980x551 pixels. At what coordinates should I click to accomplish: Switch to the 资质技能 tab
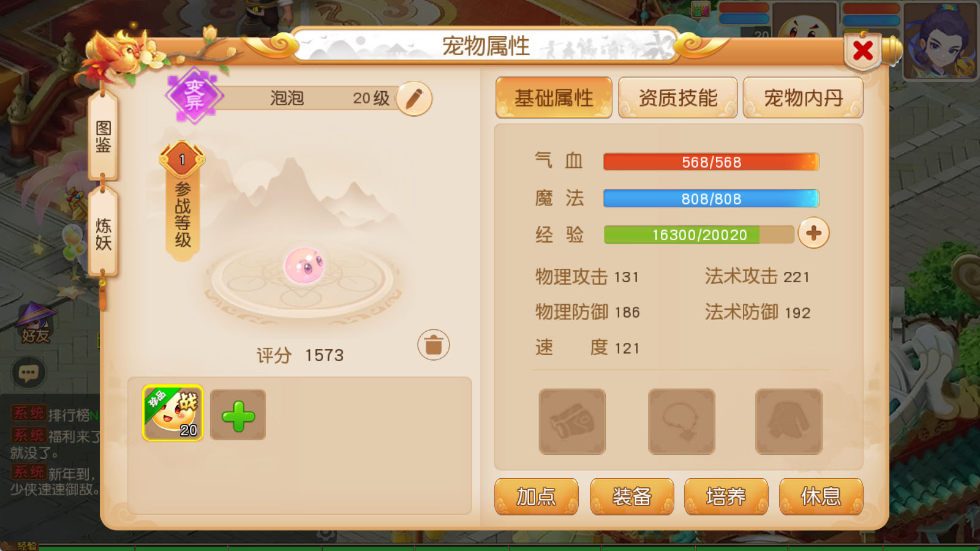(x=678, y=97)
